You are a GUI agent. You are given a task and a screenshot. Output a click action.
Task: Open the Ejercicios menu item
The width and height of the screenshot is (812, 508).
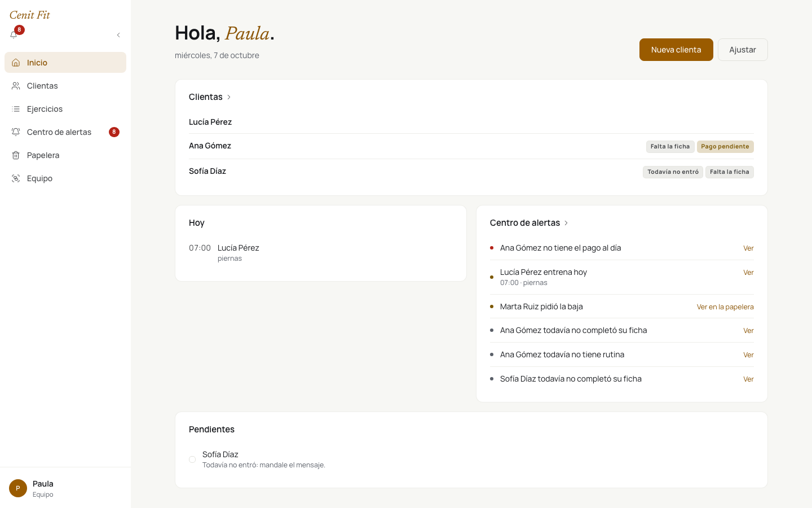65,109
